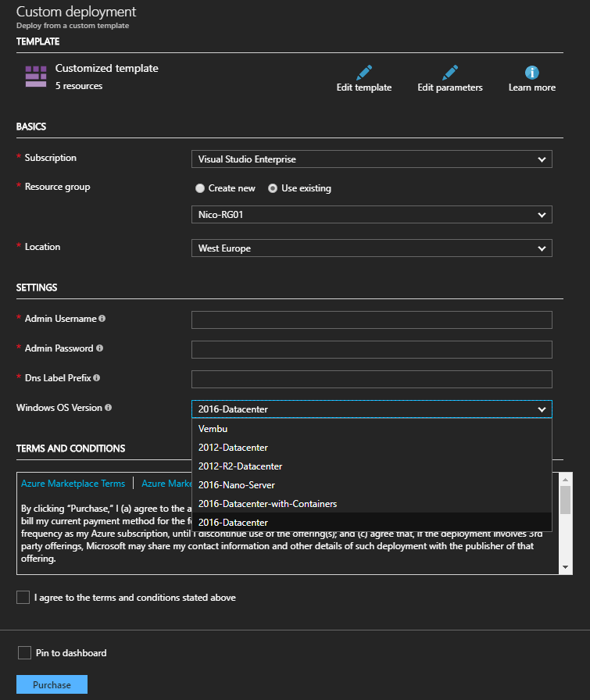
Task: Open the Nico-RG01 resource group dropdown
Action: (x=372, y=215)
